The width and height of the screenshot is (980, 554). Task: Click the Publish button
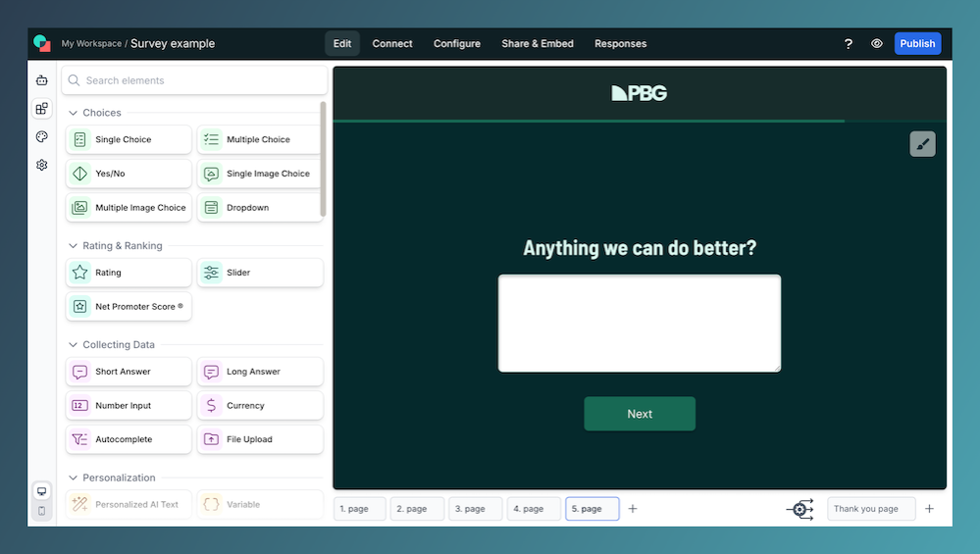[x=917, y=44]
